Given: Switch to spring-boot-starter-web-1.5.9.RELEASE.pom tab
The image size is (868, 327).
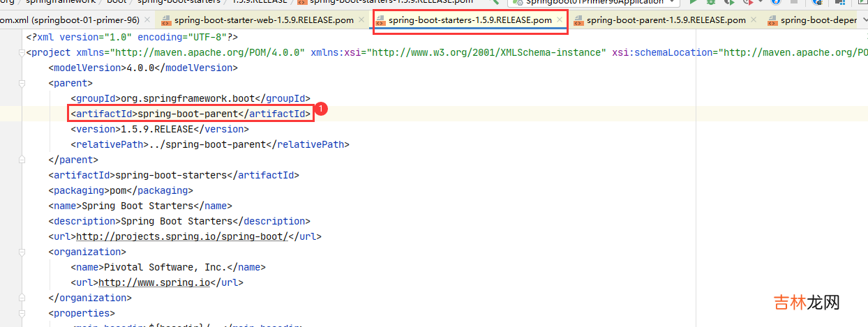Looking at the screenshot, I should coord(264,20).
